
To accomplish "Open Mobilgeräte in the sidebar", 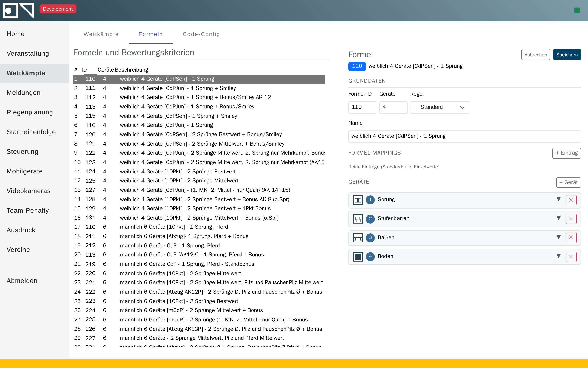I will click(35, 171).
